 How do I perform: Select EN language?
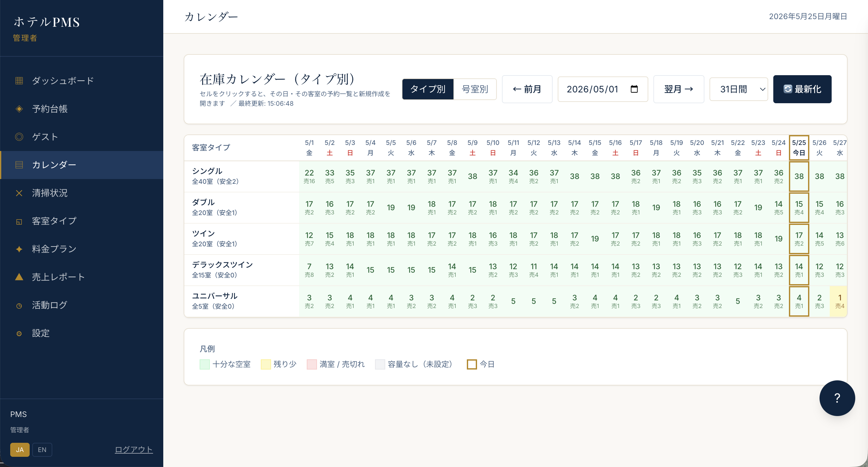pyautogui.click(x=42, y=449)
